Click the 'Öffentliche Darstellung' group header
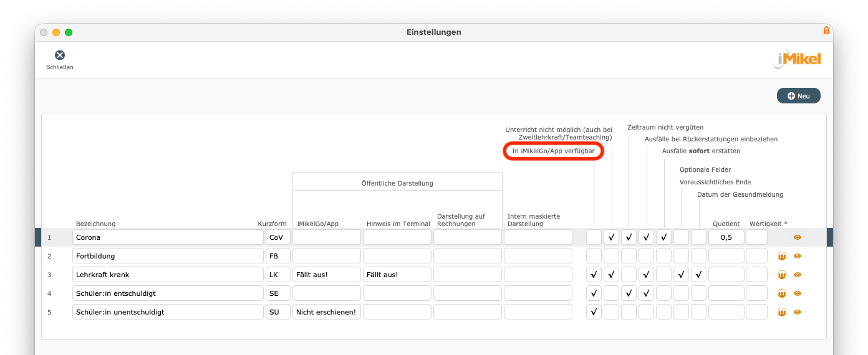 [397, 183]
